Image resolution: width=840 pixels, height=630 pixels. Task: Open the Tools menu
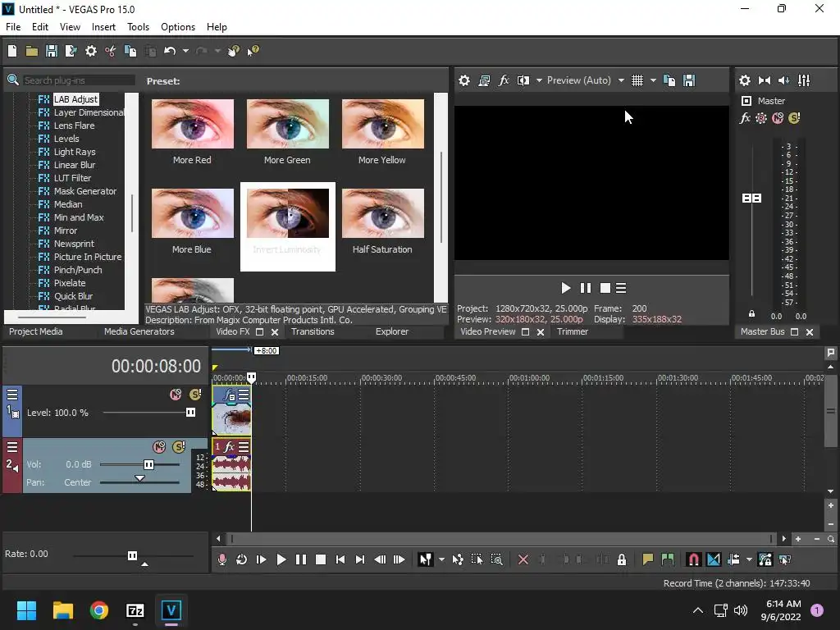(x=138, y=27)
